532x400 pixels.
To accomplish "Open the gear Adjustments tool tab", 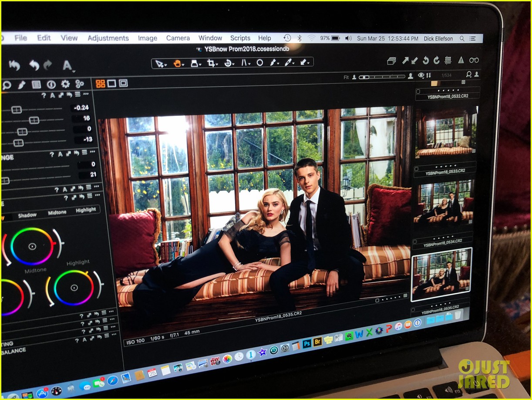I will (x=65, y=84).
